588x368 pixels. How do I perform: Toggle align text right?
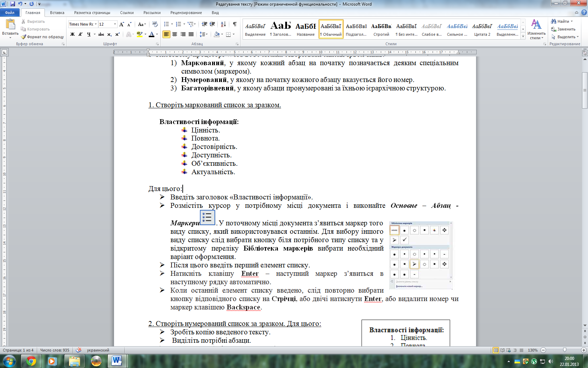click(x=183, y=34)
